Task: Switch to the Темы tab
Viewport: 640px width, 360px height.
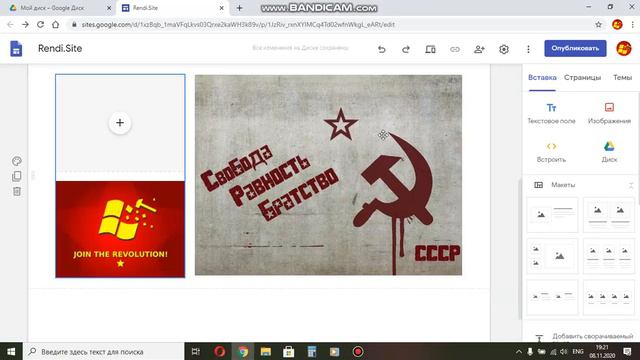Action: click(x=622, y=78)
